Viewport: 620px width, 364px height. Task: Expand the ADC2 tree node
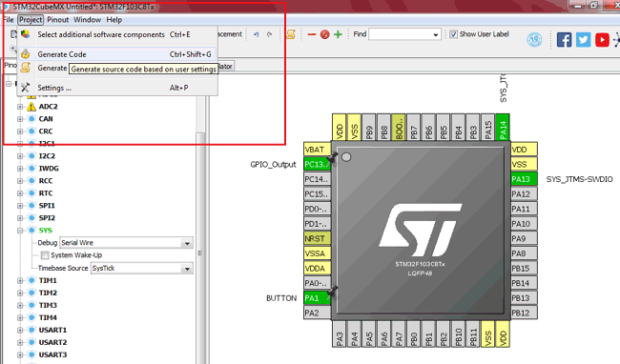click(20, 107)
